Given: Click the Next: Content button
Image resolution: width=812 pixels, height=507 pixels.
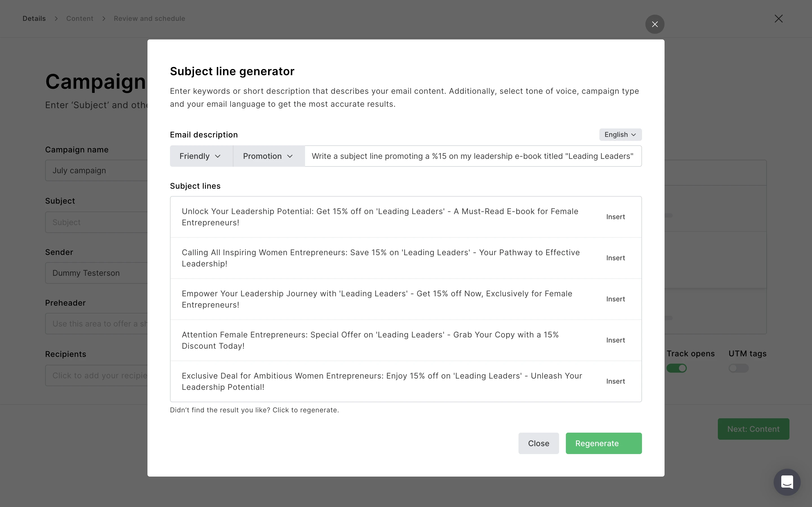Looking at the screenshot, I should pyautogui.click(x=753, y=429).
